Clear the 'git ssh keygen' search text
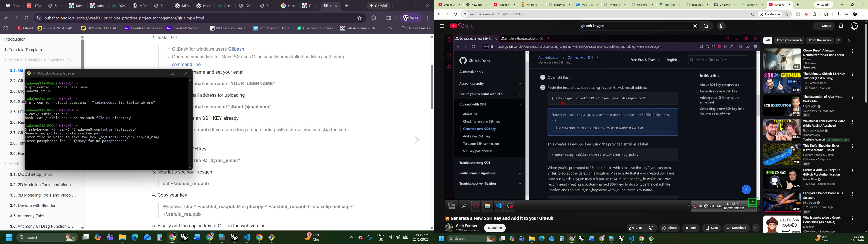868x244 pixels. (695, 26)
